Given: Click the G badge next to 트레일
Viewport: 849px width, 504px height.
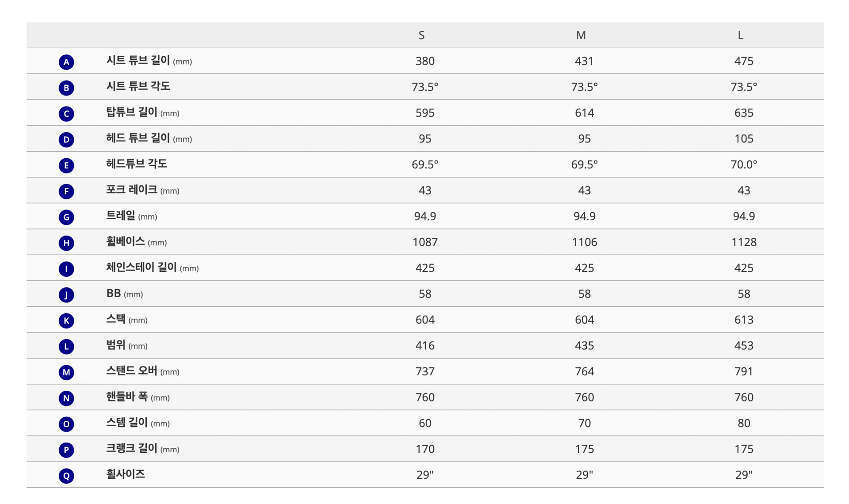Looking at the screenshot, I should pos(66,217).
